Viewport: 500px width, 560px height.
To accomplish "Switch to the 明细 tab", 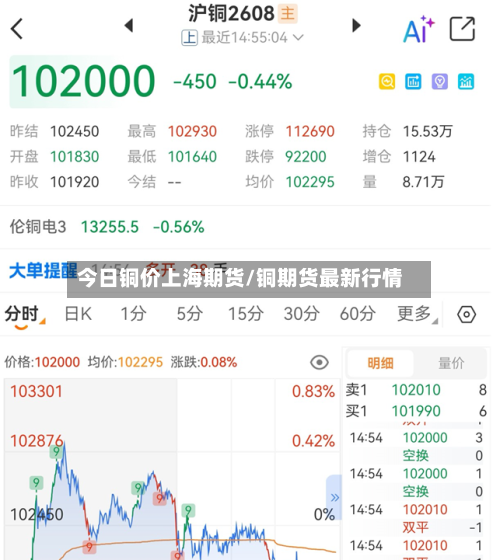I will [380, 364].
